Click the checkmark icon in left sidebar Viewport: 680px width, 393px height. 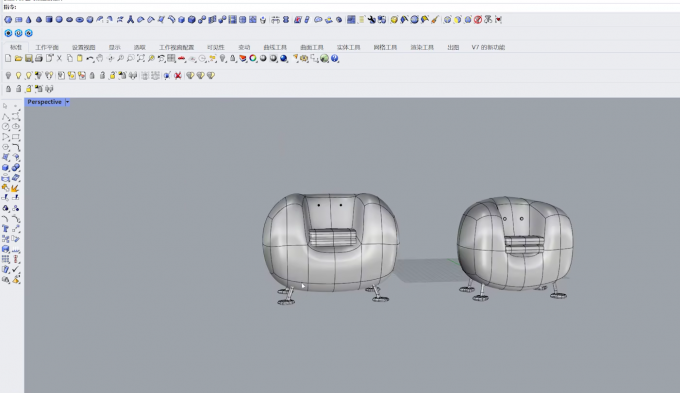[x=16, y=269]
